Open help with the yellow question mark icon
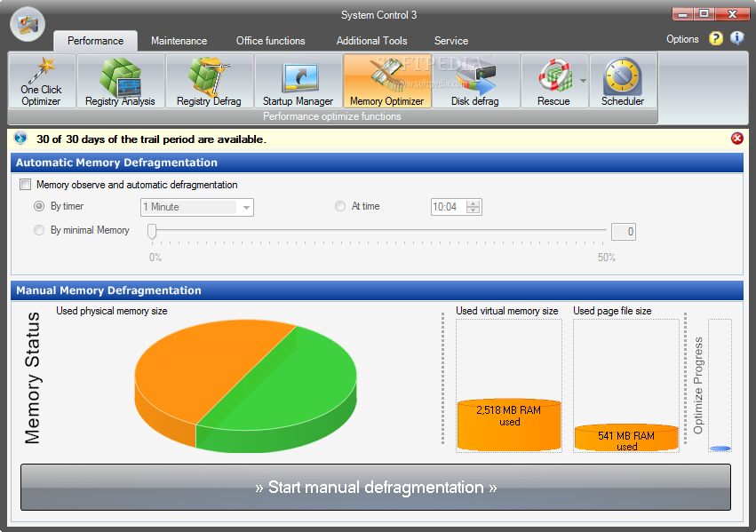The width and height of the screenshot is (756, 532). [716, 38]
